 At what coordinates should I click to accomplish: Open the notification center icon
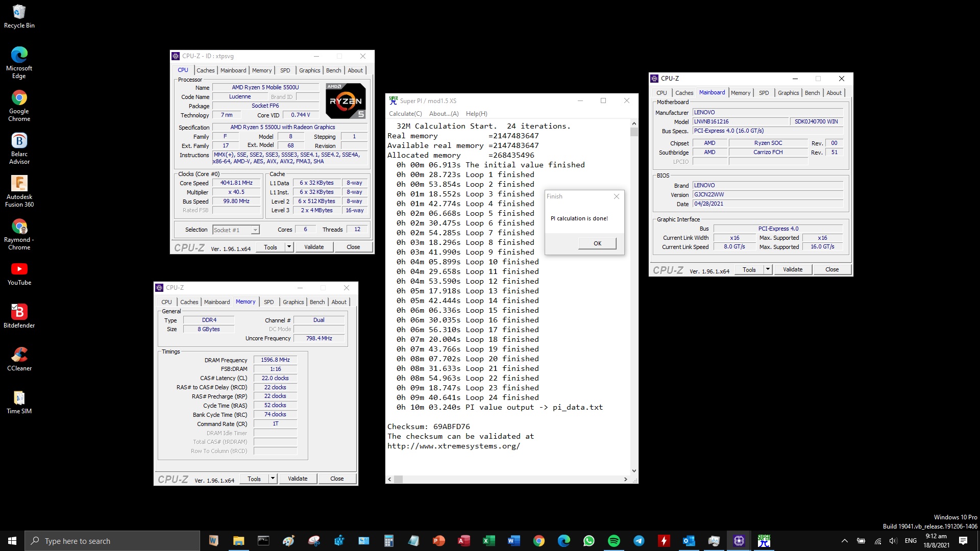coord(963,541)
